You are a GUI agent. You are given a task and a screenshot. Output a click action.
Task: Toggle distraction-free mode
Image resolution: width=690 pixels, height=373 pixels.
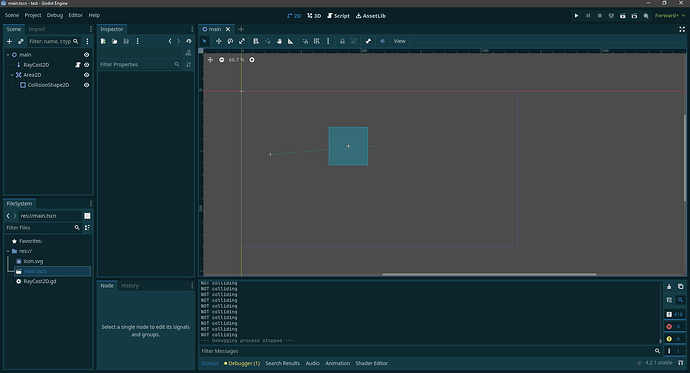682,29
